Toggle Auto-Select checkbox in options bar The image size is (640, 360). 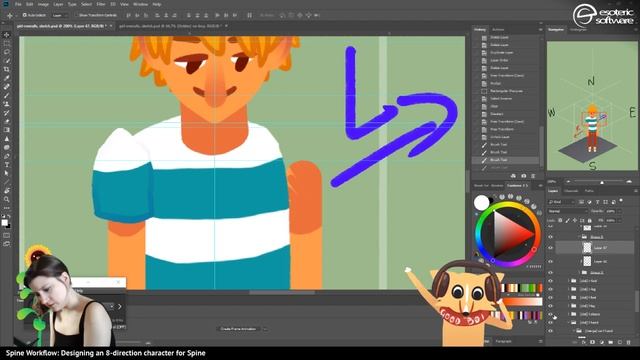pos(25,15)
